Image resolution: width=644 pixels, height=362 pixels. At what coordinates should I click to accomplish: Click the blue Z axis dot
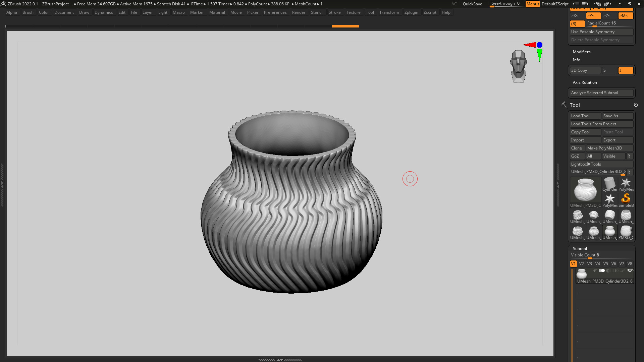[539, 45]
